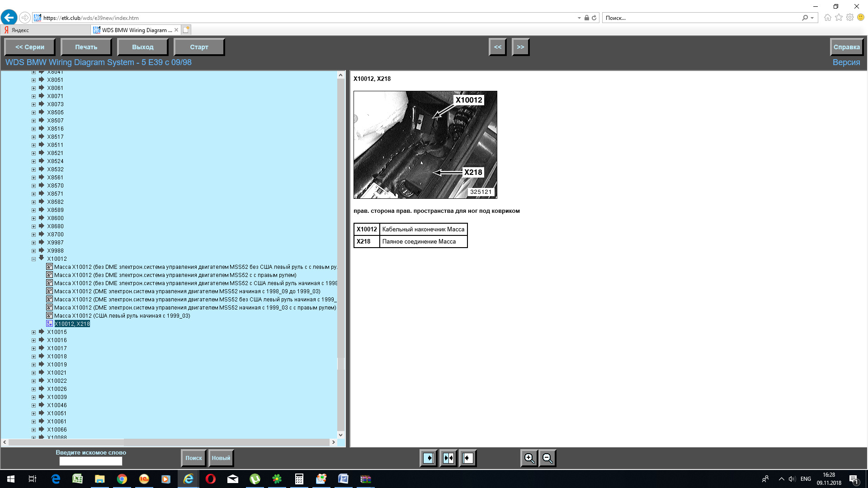Select the X10046 tree item label
This screenshot has width=868, height=488.
click(57, 405)
